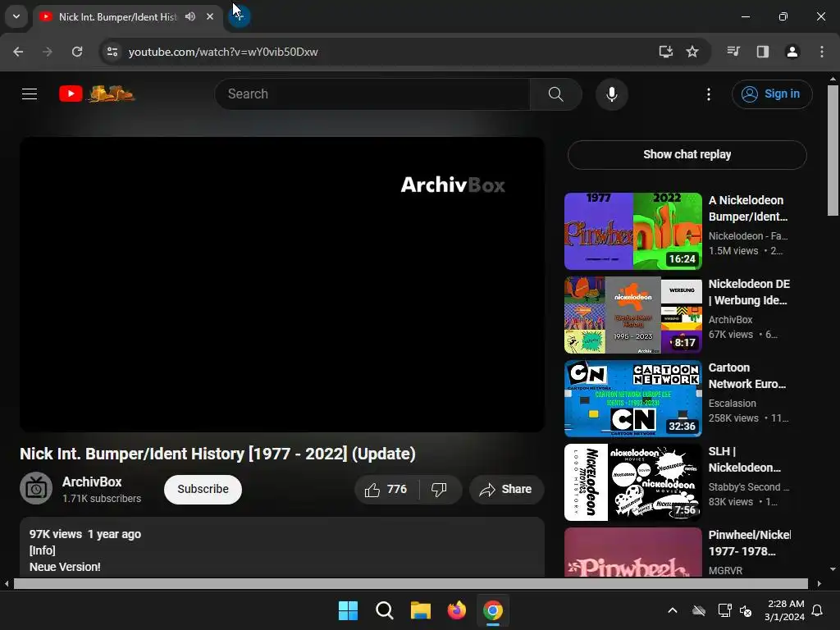The width and height of the screenshot is (840, 630).
Task: Open Chrome profile menu
Action: click(792, 52)
